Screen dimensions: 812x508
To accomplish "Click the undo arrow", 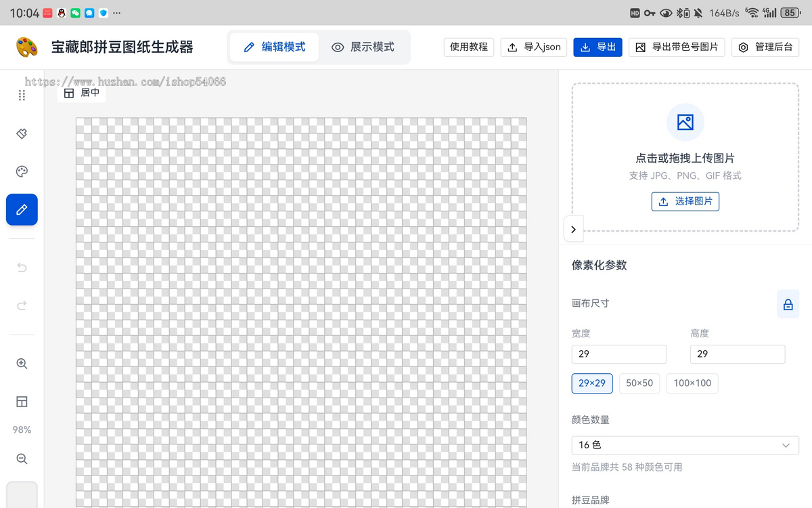I will (x=22, y=268).
